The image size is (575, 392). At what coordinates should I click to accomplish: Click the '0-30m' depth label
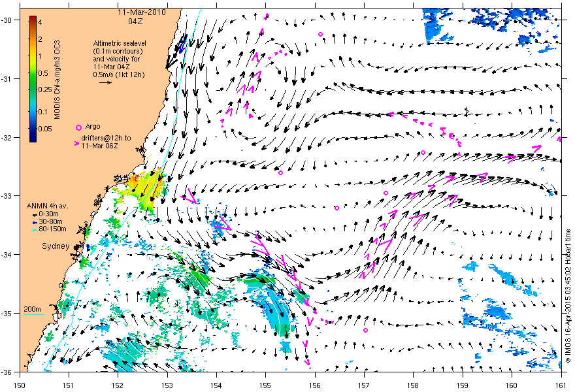pos(49,214)
